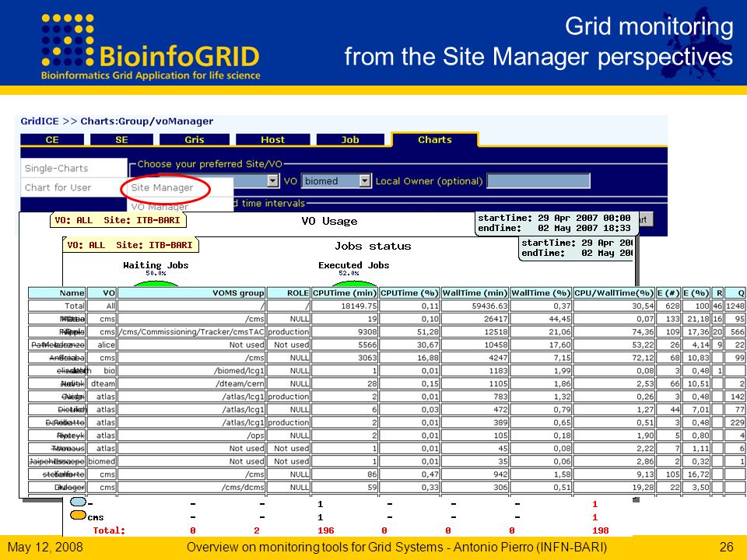Click the Charts:Group/voManager breadcrumb
Screen dimensions: 747x560
point(147,121)
